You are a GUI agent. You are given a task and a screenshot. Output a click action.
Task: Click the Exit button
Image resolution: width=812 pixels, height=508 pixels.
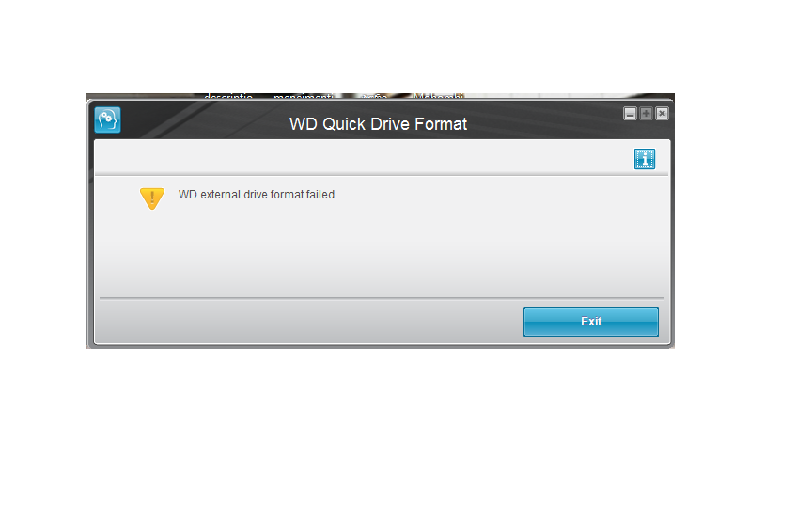point(591,322)
